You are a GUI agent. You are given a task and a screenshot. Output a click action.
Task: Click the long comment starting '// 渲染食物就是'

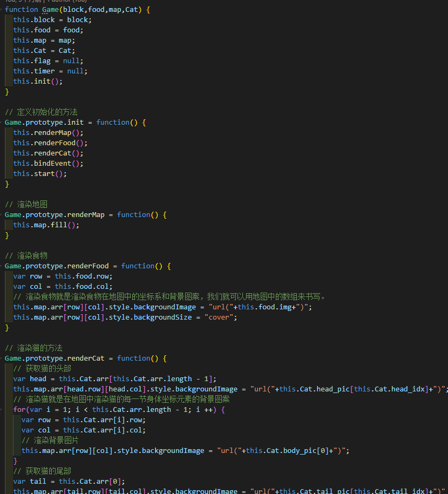(x=171, y=297)
